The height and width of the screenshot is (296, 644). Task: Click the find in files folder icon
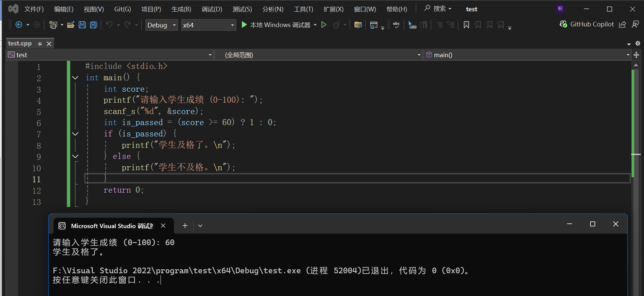point(358,25)
